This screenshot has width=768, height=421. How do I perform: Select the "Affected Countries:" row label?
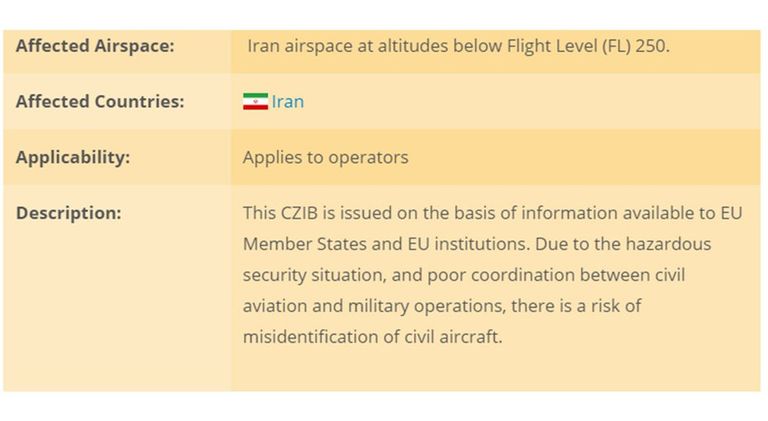pyautogui.click(x=100, y=101)
